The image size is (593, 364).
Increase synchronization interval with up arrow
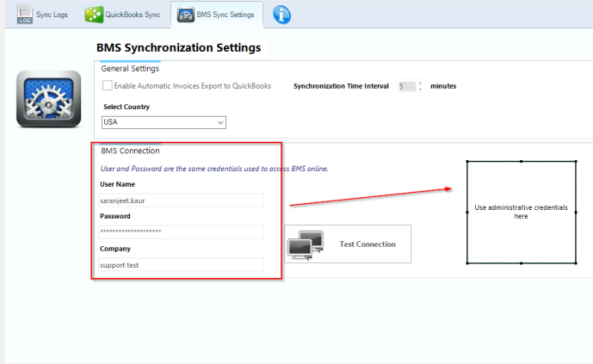click(x=420, y=83)
